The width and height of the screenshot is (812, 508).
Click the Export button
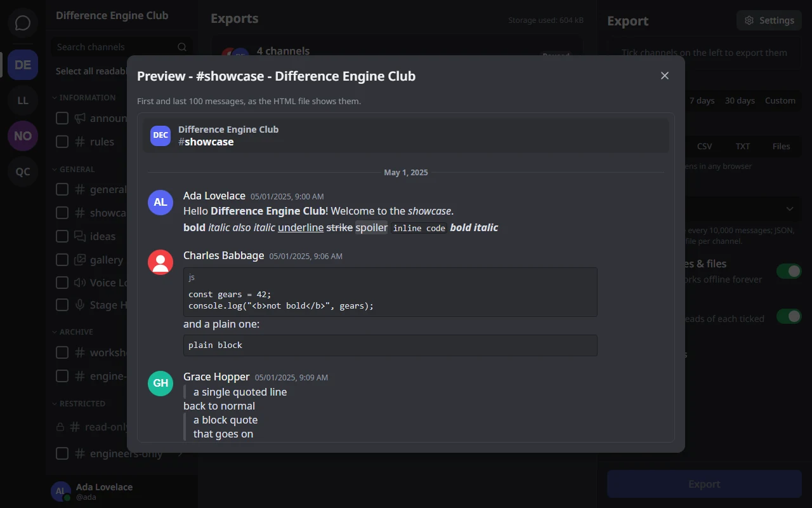[x=704, y=484]
